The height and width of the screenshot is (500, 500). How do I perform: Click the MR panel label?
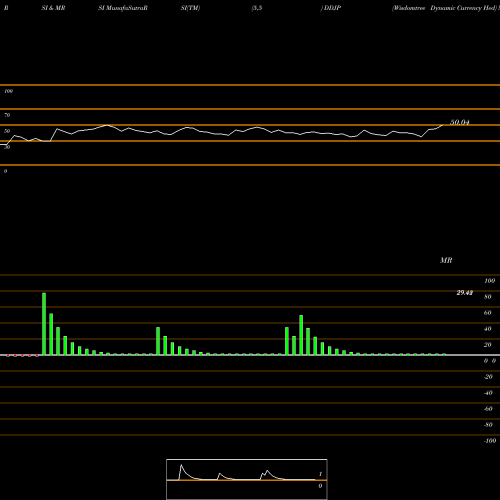[x=446, y=260]
